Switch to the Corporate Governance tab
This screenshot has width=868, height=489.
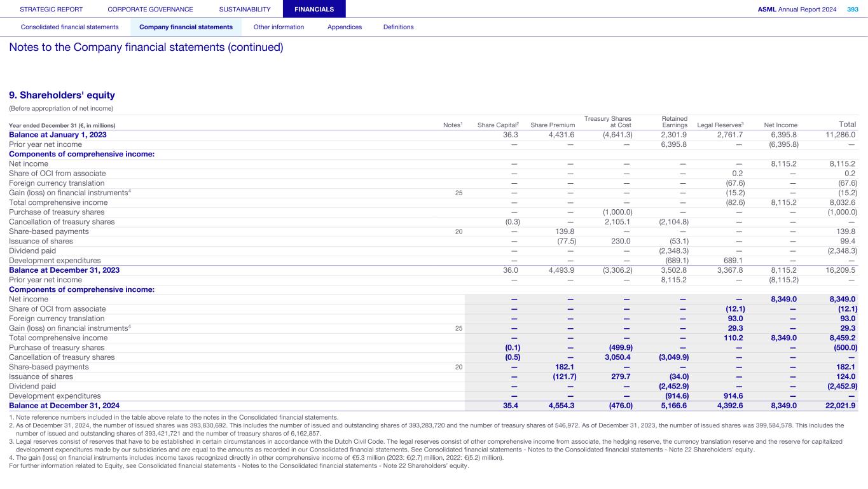point(150,10)
